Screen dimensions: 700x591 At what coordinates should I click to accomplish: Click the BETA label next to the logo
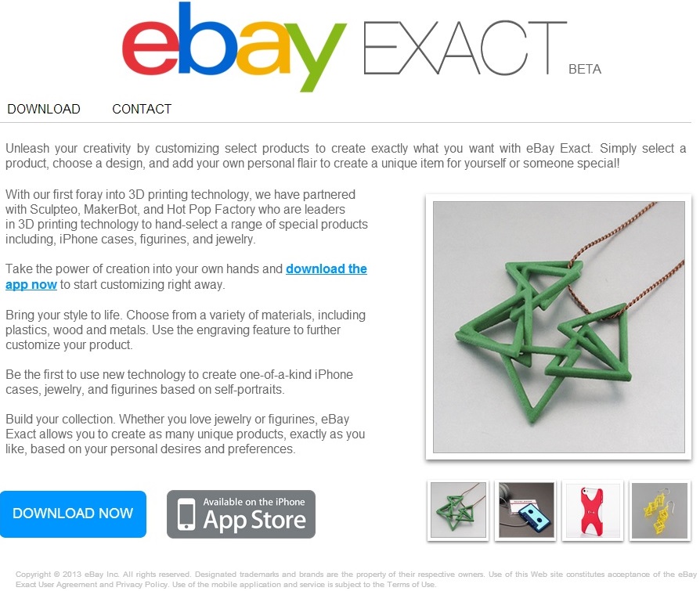click(x=585, y=69)
